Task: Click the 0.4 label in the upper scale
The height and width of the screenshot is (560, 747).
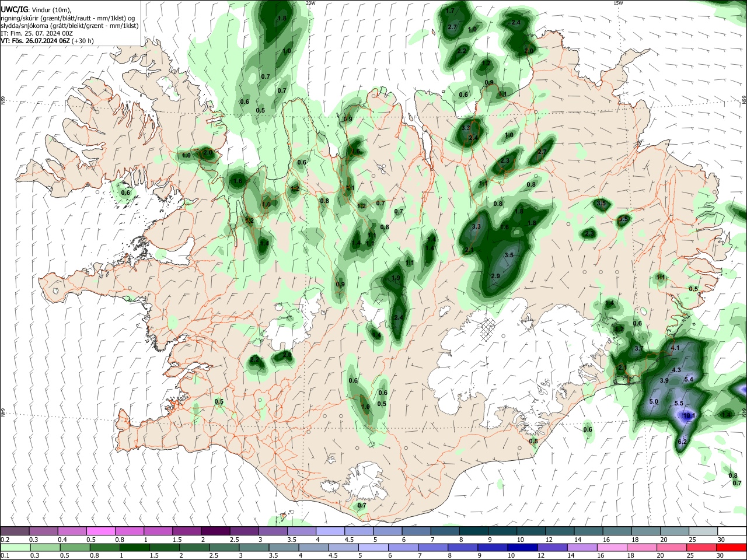Action: click(62, 540)
